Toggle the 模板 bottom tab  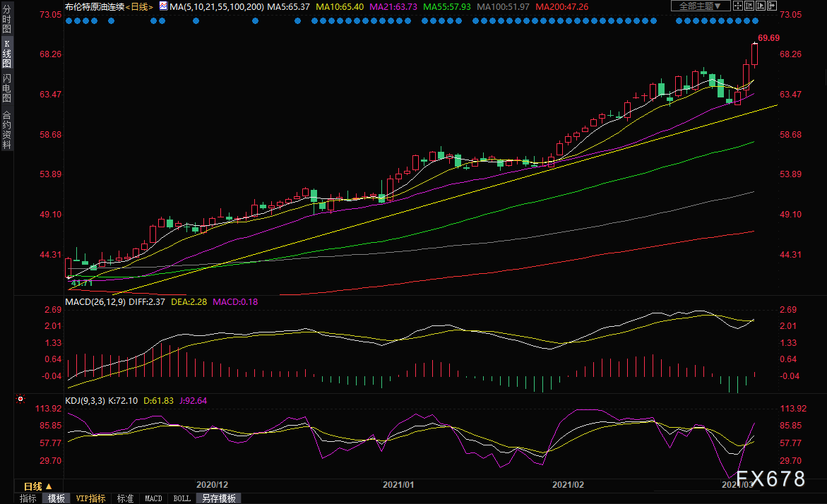click(56, 498)
